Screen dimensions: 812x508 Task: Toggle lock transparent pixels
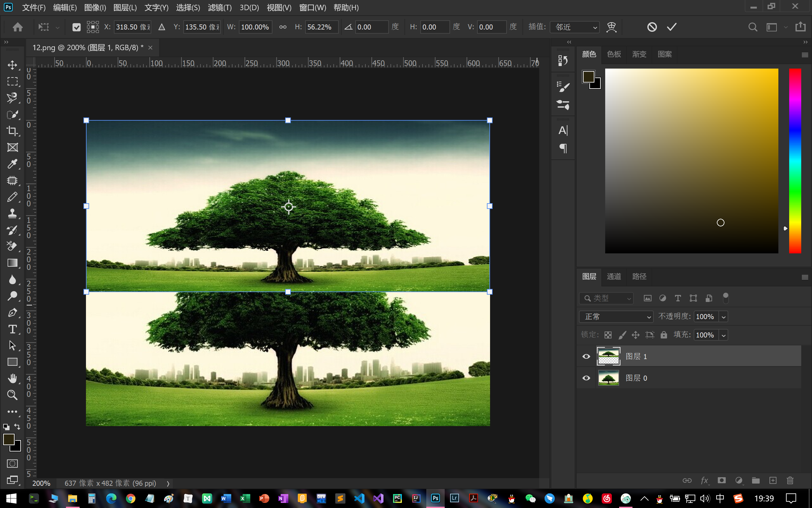click(x=608, y=335)
